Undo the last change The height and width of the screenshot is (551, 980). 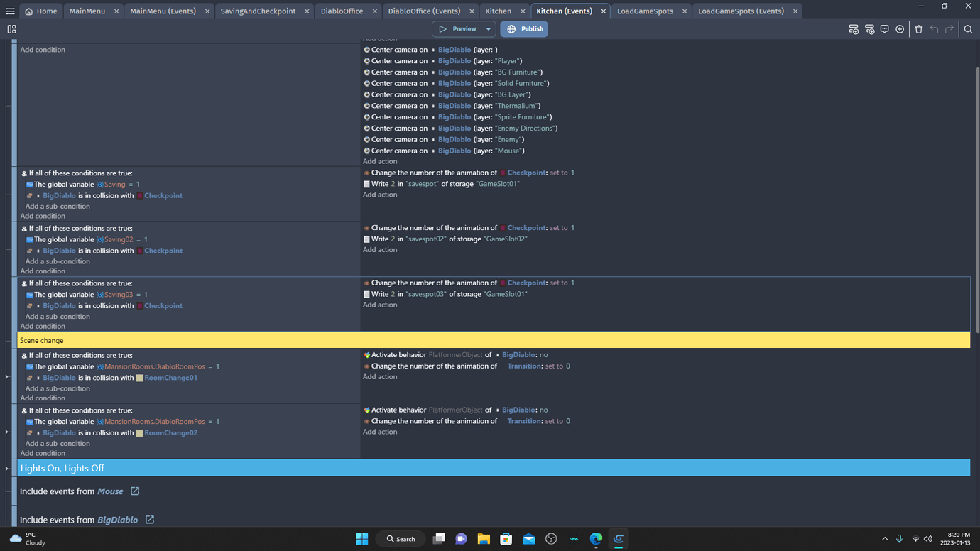pyautogui.click(x=935, y=29)
